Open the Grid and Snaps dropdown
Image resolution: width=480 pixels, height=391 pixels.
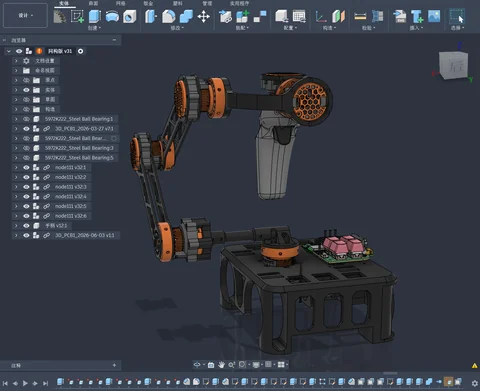click(269, 365)
